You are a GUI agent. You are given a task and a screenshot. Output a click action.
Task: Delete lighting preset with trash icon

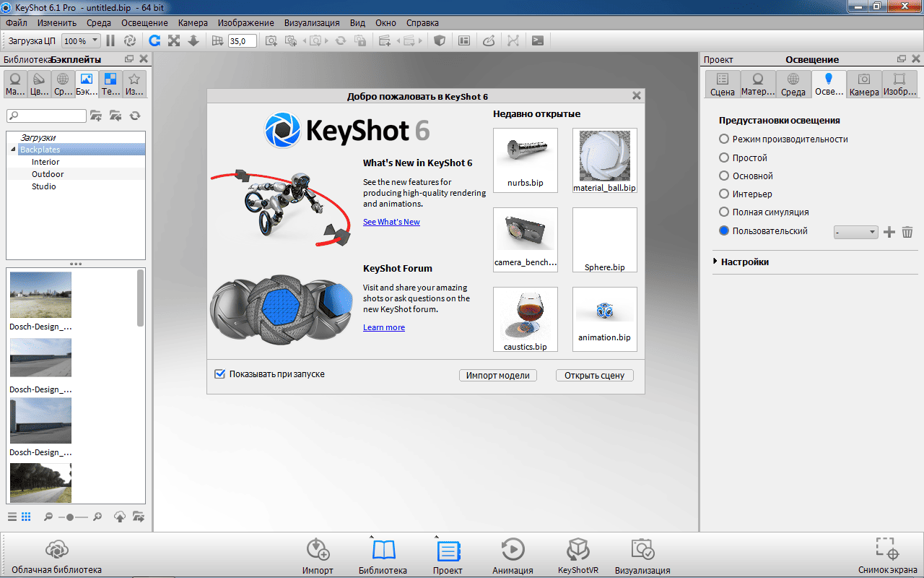coord(907,232)
